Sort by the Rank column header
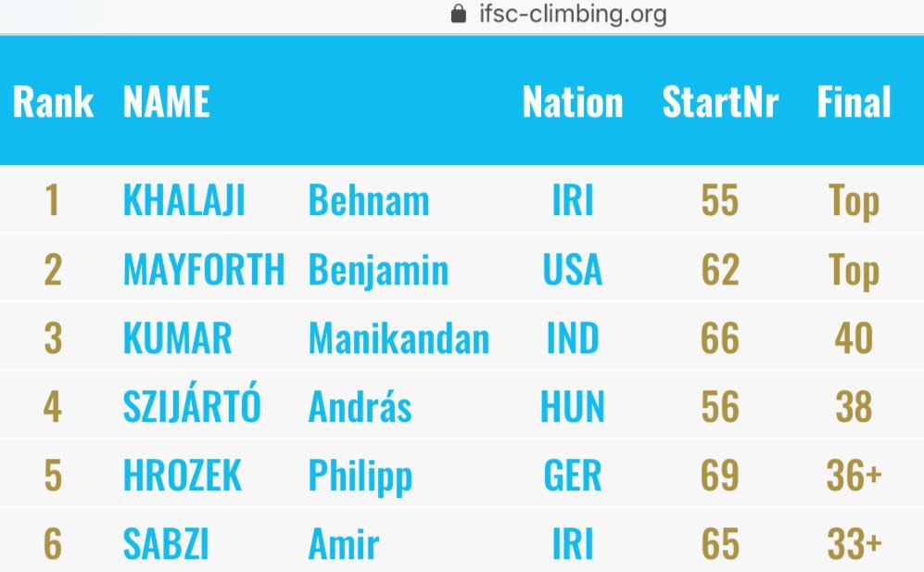Viewport: 924px width, 572px height. coord(53,102)
